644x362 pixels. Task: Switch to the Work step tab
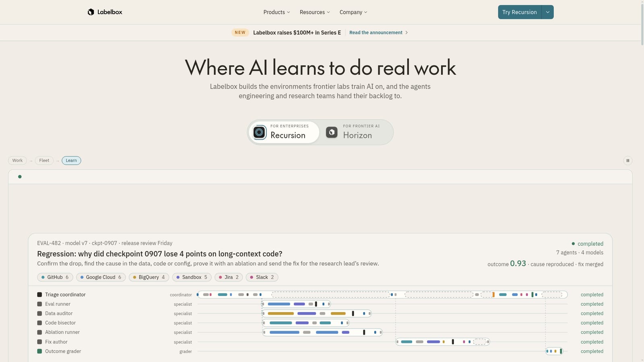(17, 160)
